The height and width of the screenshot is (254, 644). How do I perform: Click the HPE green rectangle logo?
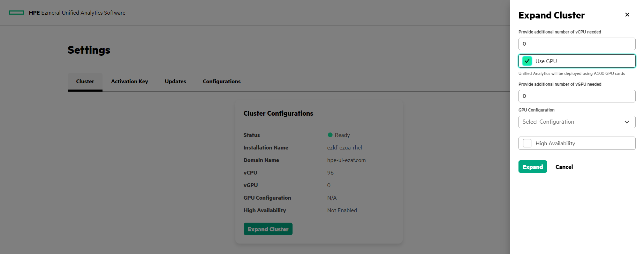[x=16, y=13]
